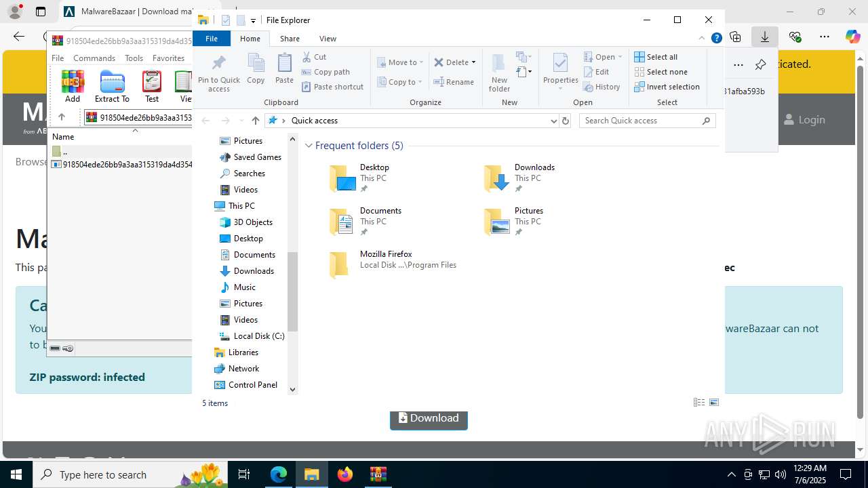Screen dimensions: 868x488
Task: Click Paste shortcut command
Action: pyautogui.click(x=332, y=87)
